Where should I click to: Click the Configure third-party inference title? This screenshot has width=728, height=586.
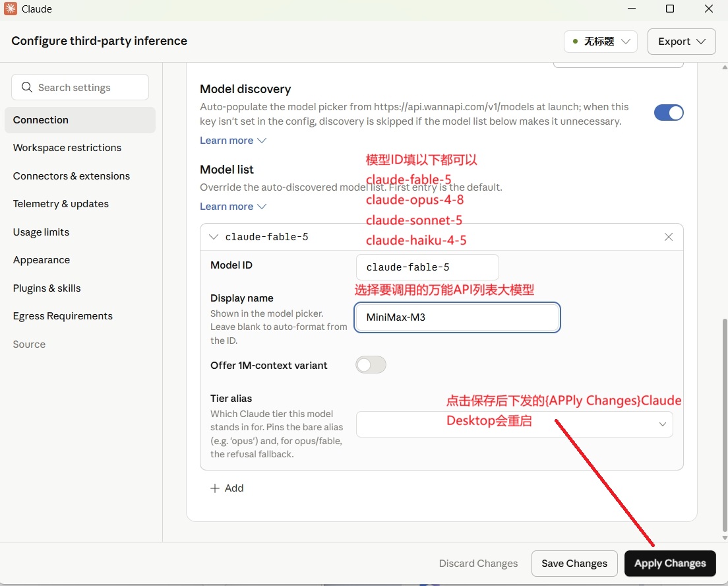100,41
